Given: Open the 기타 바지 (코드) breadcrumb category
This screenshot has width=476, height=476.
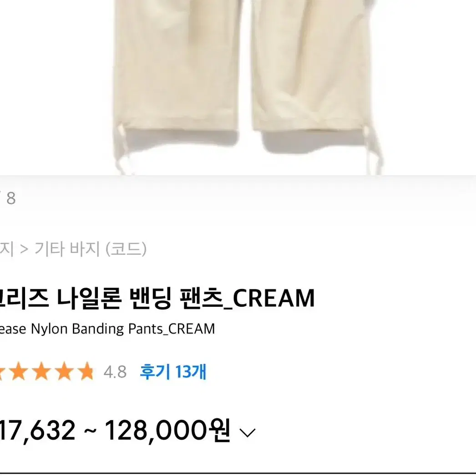Looking at the screenshot, I should 91,249.
